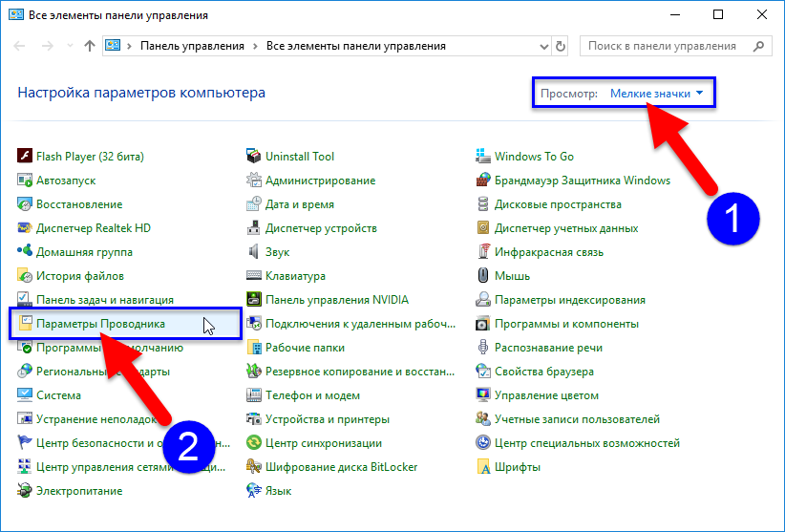Image resolution: width=785 pixels, height=532 pixels.
Task: Click the window's control panel title icon
Action: tap(16, 14)
